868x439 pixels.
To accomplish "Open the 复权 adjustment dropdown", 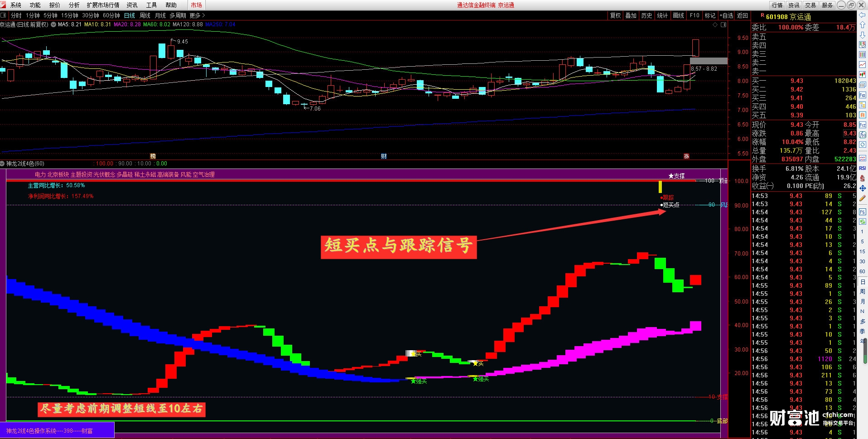I will (x=615, y=15).
